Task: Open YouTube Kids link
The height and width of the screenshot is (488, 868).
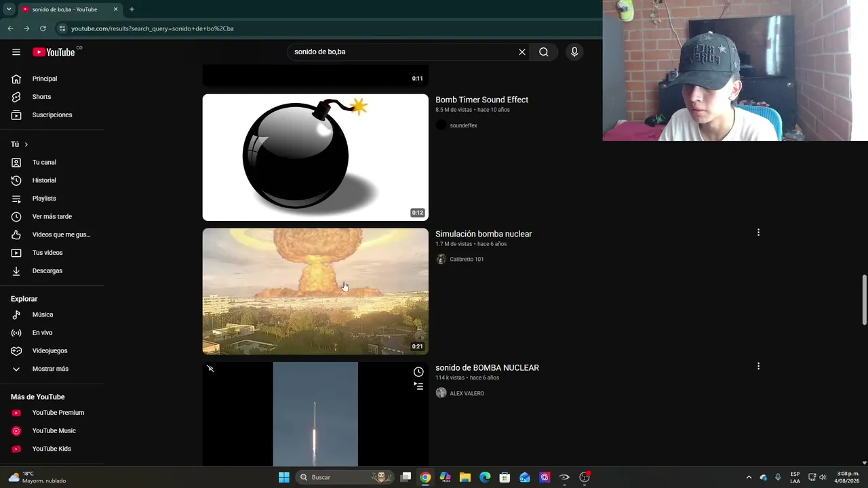Action: pyautogui.click(x=52, y=449)
